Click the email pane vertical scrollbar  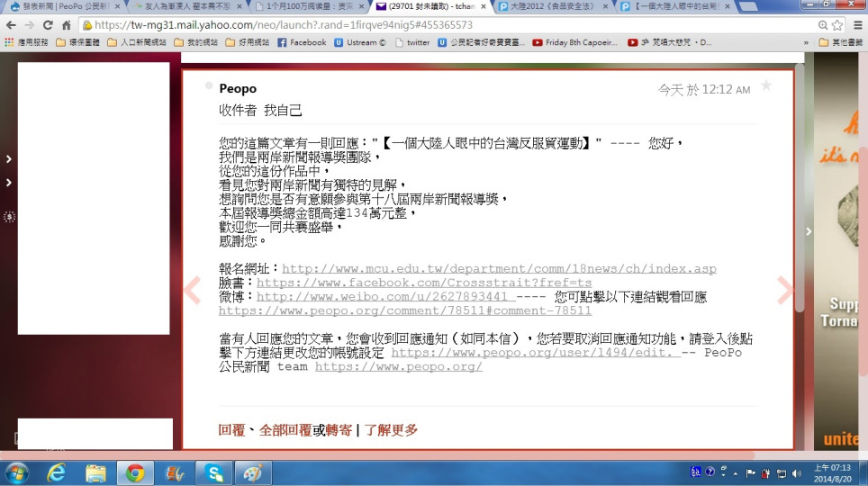click(x=799, y=225)
